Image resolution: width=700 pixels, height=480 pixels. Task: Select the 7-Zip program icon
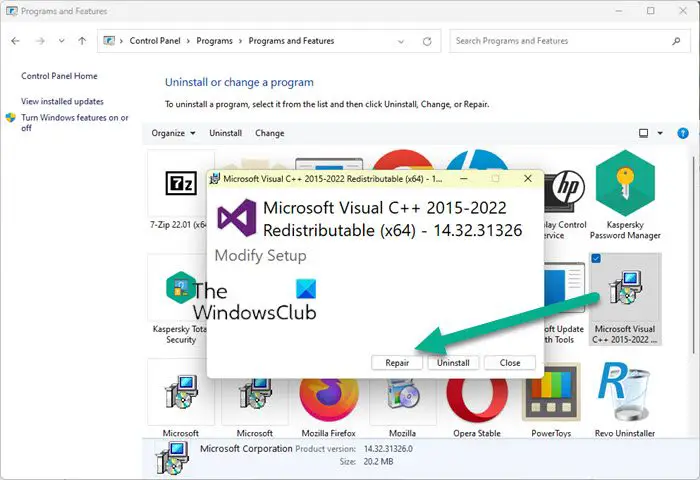181,184
